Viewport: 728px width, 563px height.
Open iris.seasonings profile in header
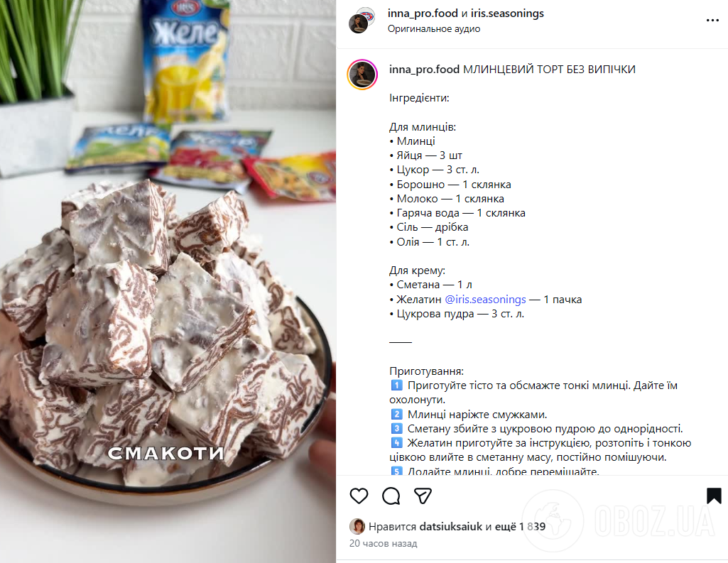click(507, 13)
